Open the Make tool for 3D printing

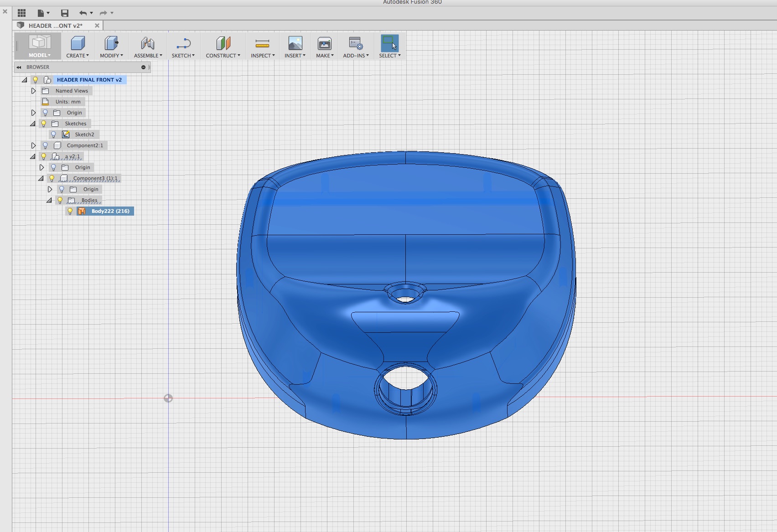324,43
